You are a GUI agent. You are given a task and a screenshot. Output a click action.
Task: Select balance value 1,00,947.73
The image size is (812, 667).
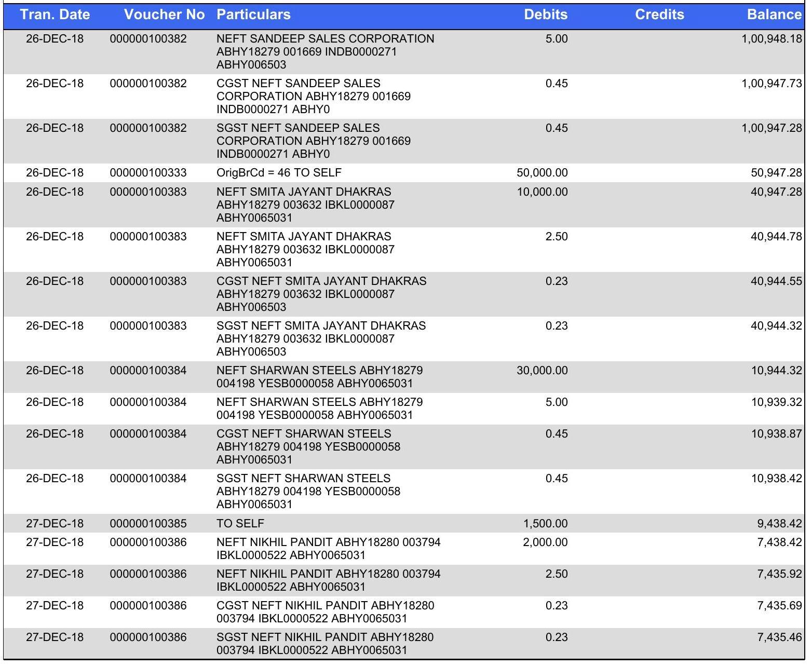pyautogui.click(x=772, y=84)
